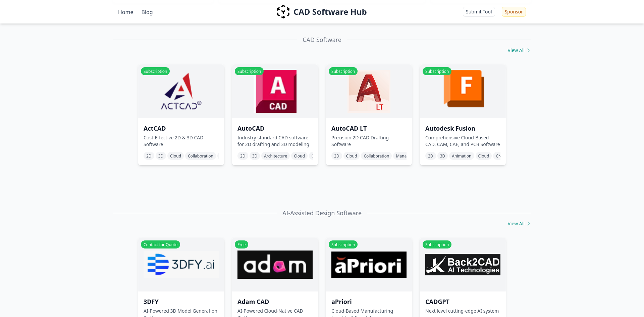Viewport: 644px width, 317px height.
Task: Open the Autodesk Fusion card title
Action: [450, 128]
